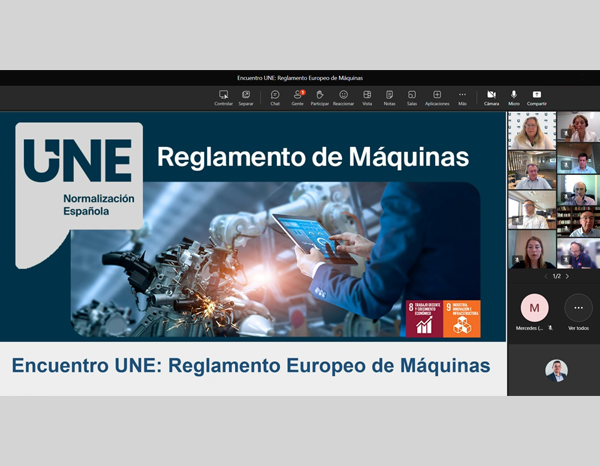Click the muted mic icon beside Mercedes
The width and height of the screenshot is (600, 466).
(550, 328)
